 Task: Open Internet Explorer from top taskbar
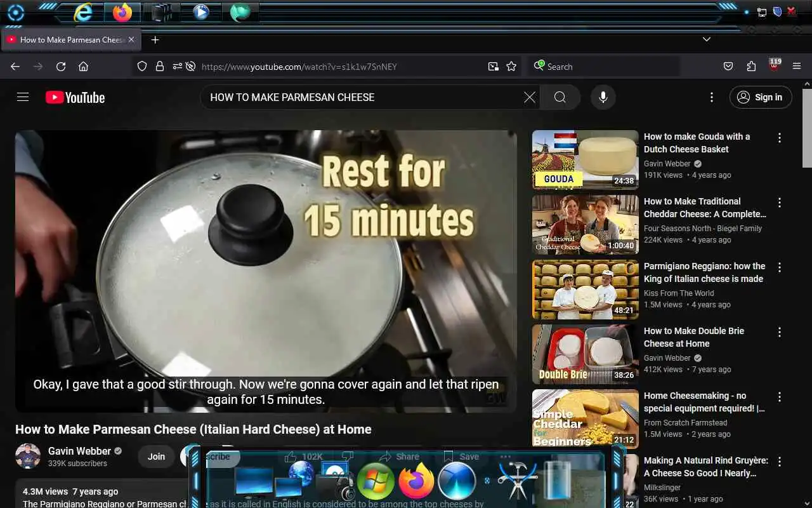tap(83, 12)
